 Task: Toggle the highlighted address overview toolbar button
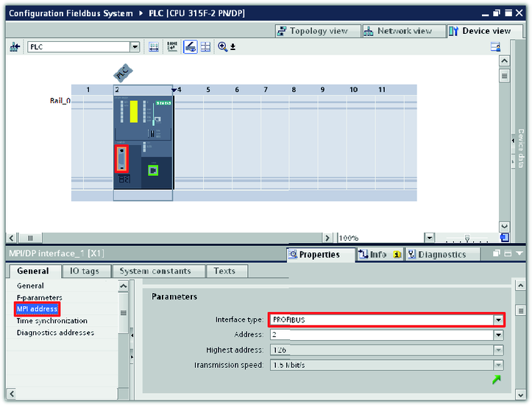point(190,46)
